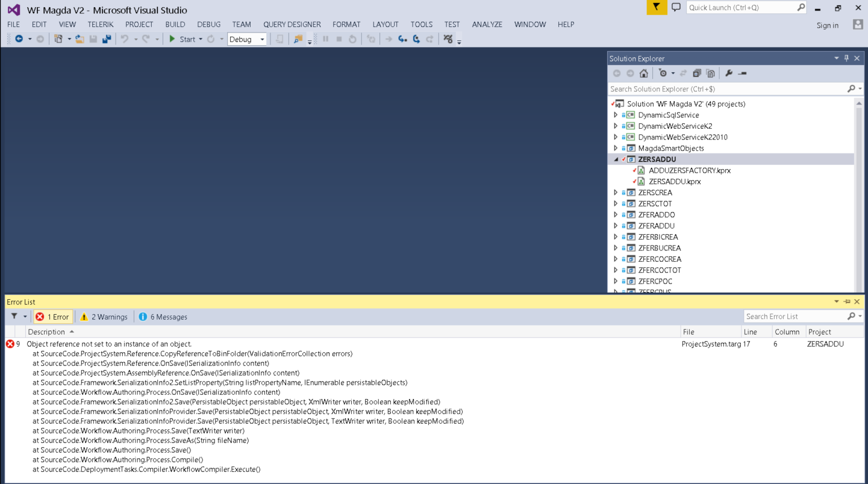The height and width of the screenshot is (484, 868).
Task: Click the Solution Explorer vertical scrollbar
Action: [859, 196]
